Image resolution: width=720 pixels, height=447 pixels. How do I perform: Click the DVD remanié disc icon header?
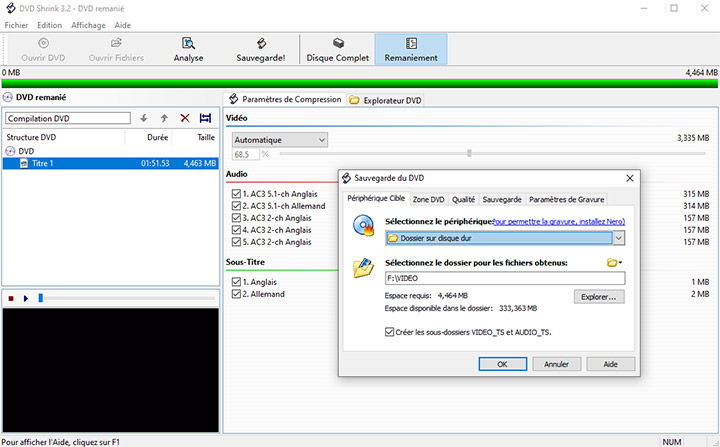click(x=8, y=97)
